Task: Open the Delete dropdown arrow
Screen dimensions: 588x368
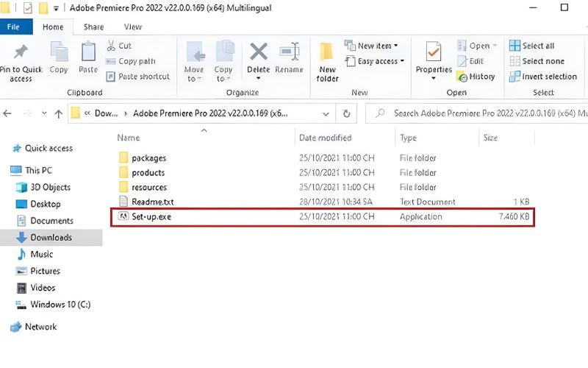Action: pyautogui.click(x=259, y=79)
